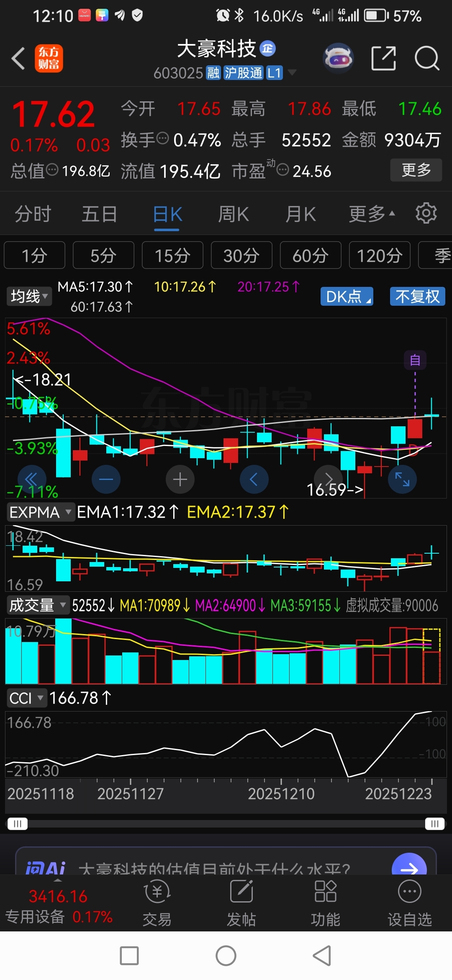Screen dimensions: 452x980
Task: Tap the 3416.16 专用设备 sector index
Action: click(59, 906)
